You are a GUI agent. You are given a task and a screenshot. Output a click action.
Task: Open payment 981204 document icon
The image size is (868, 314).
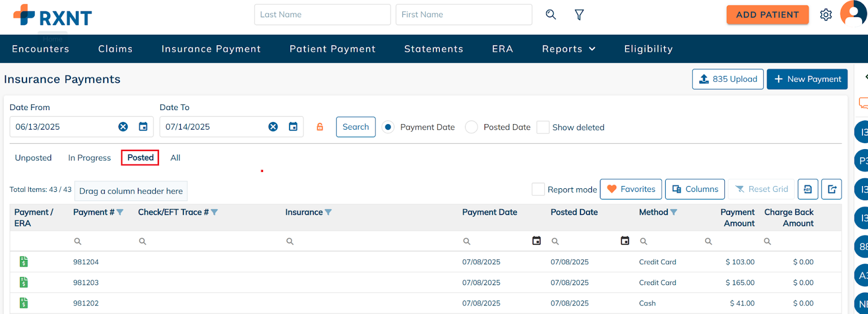click(x=24, y=262)
